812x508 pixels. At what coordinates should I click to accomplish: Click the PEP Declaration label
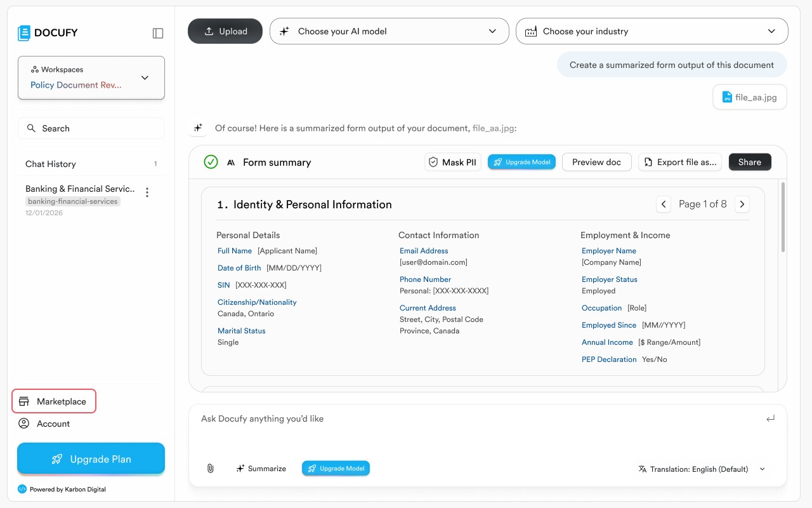(609, 359)
